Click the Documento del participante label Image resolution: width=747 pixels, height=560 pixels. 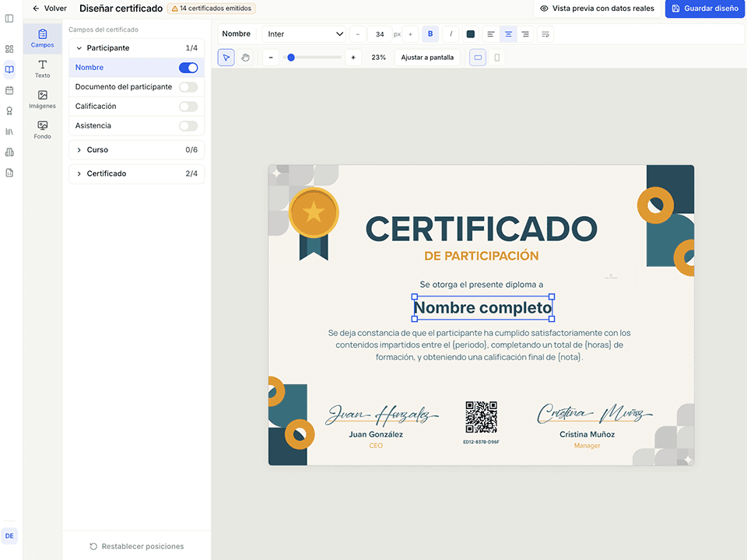124,87
